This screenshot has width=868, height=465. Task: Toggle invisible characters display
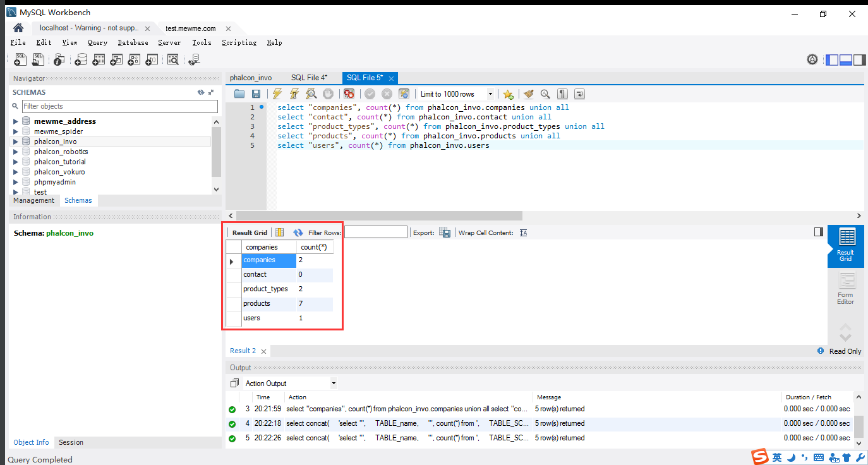[562, 94]
